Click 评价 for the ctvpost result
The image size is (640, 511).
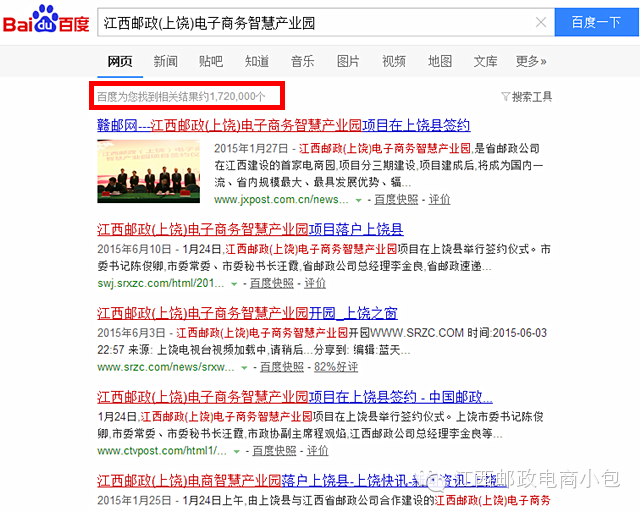(x=317, y=451)
